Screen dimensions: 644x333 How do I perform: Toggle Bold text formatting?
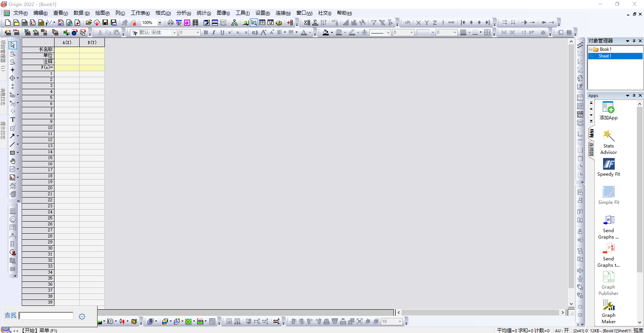[x=206, y=33]
